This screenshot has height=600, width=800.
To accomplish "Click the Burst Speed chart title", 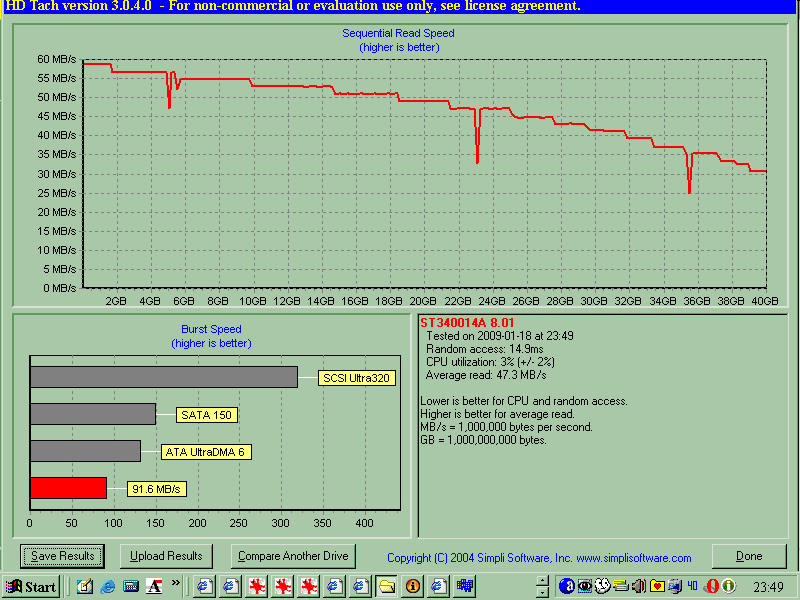I will click(x=211, y=330).
